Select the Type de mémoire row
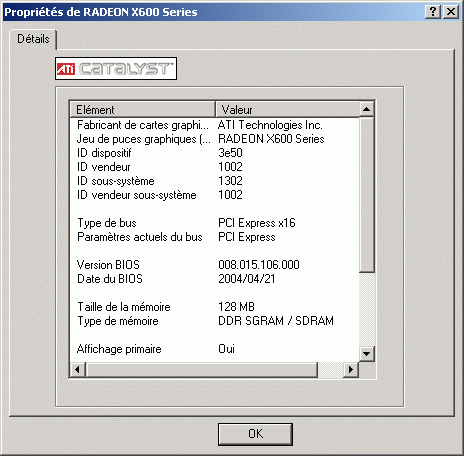Viewport: 464px width, 456px height. click(x=215, y=321)
